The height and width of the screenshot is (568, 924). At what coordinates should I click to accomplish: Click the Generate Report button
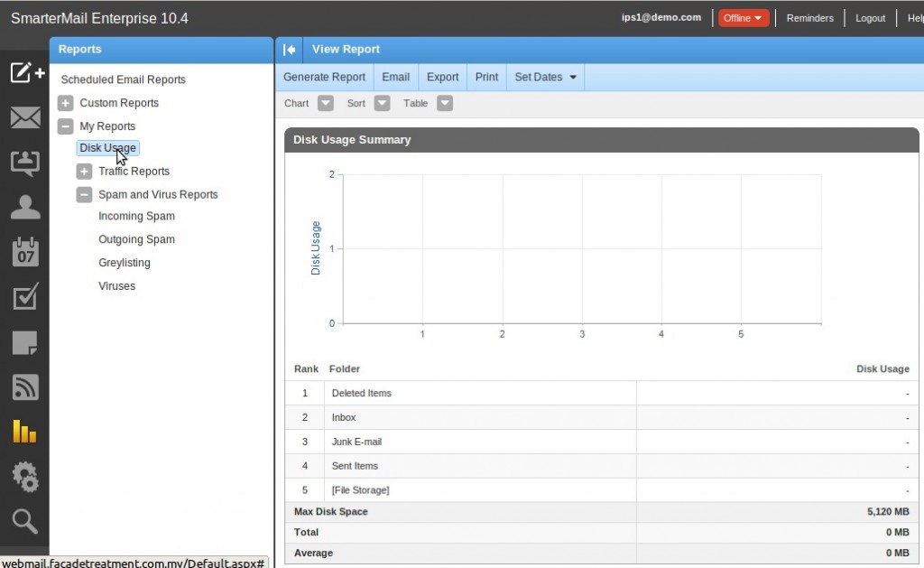pyautogui.click(x=324, y=77)
